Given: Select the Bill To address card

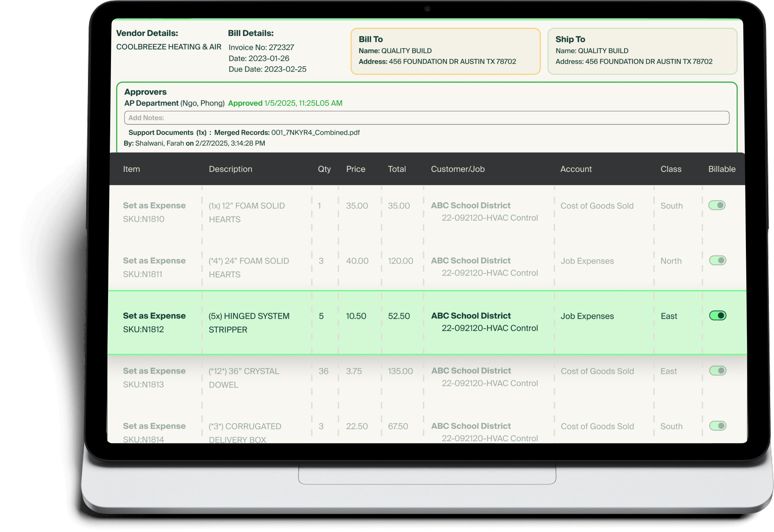Looking at the screenshot, I should (445, 51).
